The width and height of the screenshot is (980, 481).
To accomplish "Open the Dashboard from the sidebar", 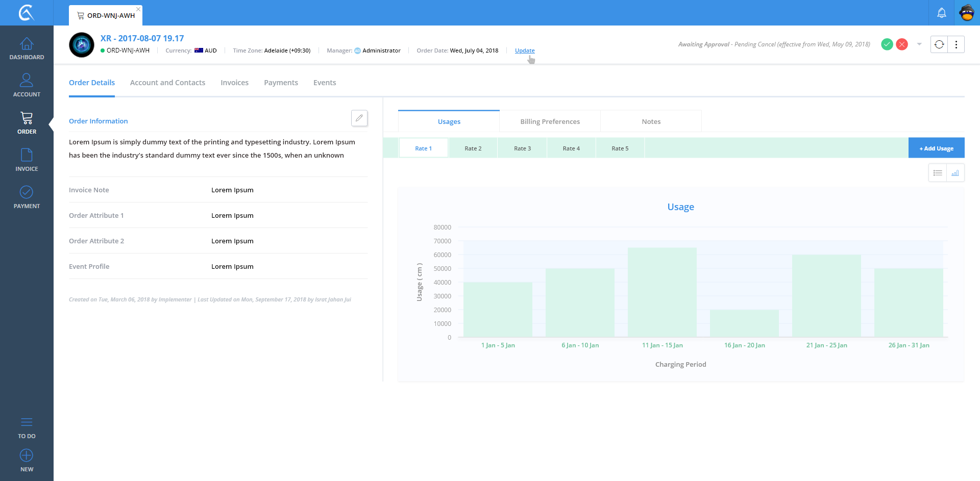I will (27, 49).
